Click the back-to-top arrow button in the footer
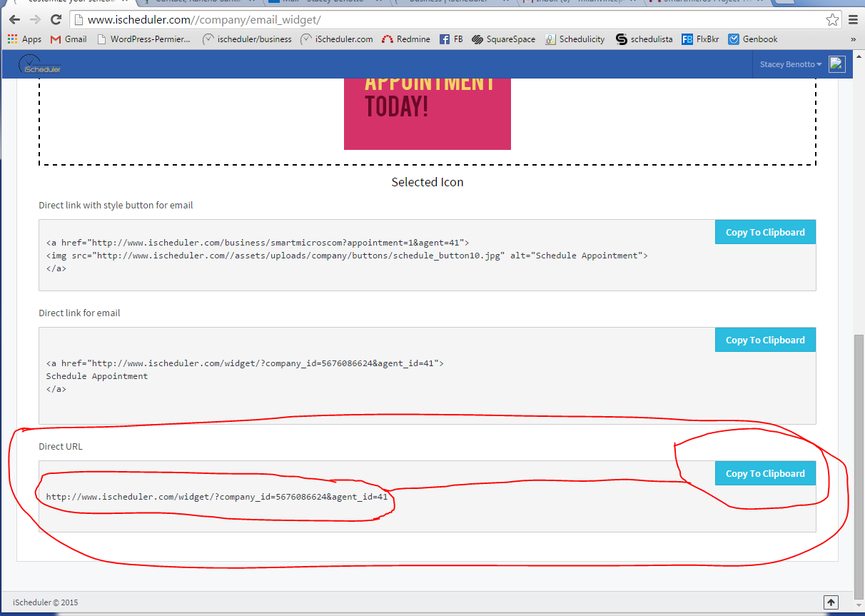 [x=830, y=602]
